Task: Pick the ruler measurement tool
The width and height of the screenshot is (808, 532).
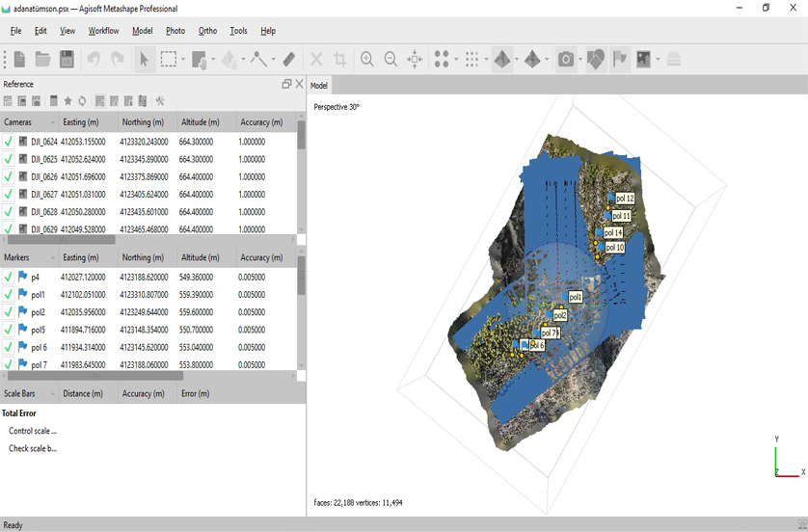Action: pos(289,60)
